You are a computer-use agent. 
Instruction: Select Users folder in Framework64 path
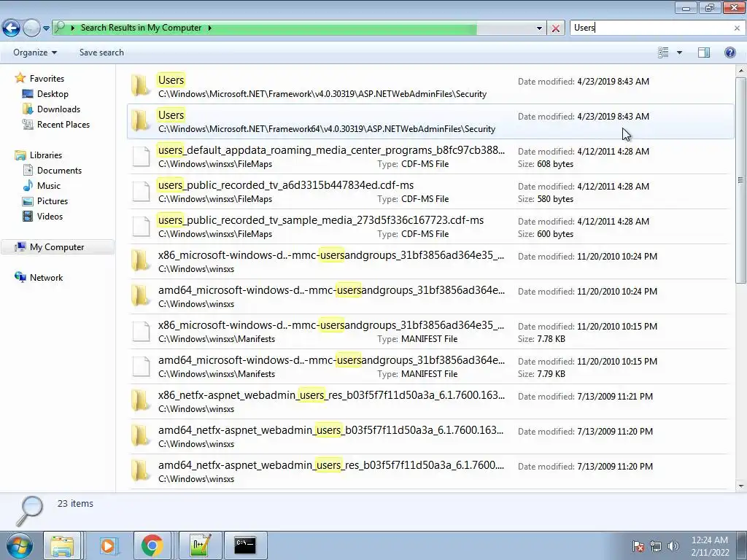pos(430,122)
